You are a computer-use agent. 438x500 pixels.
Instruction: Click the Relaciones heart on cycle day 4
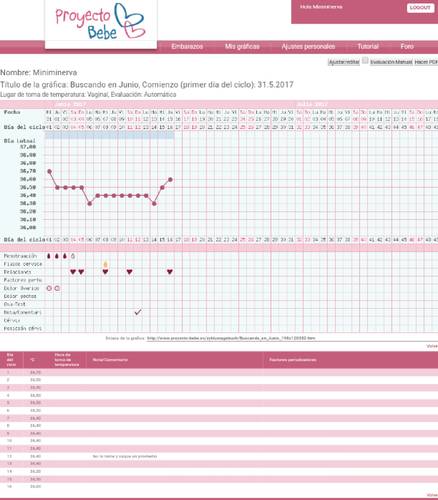tap(73, 272)
